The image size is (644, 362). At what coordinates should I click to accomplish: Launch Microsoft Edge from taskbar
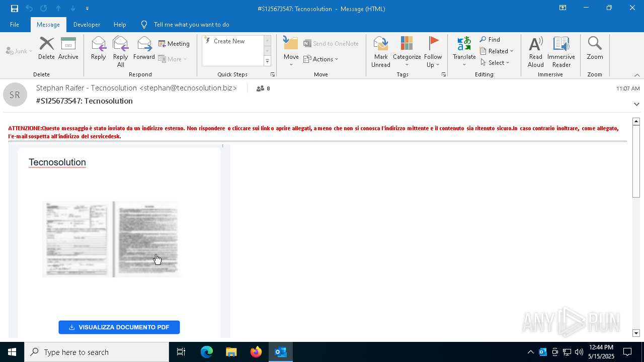(x=207, y=352)
